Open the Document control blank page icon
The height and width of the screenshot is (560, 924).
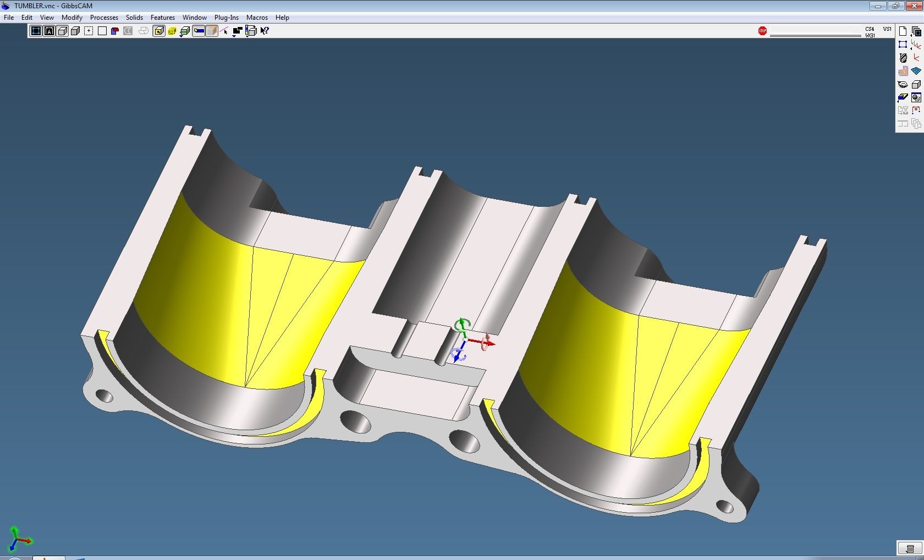tap(903, 31)
